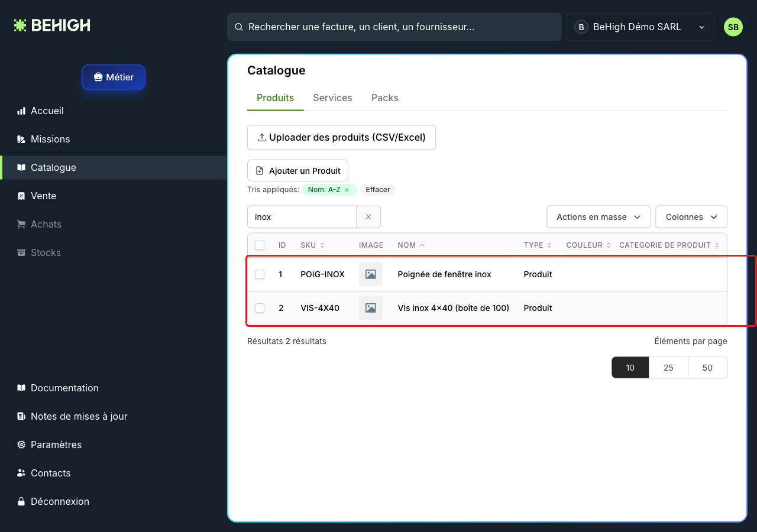Click Uploader des produits (CSV/Excel)

coord(341,138)
